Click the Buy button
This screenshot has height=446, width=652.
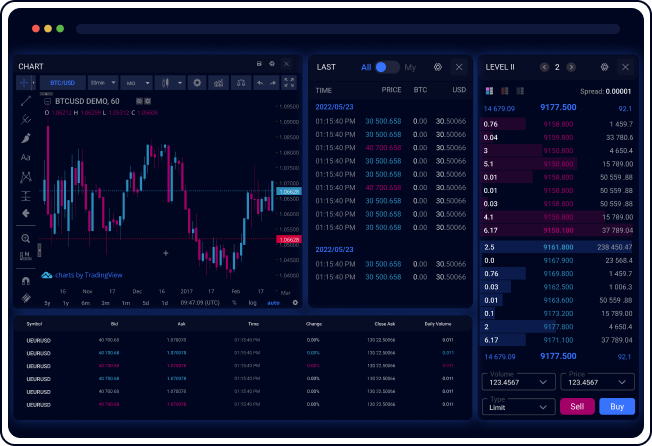[616, 406]
